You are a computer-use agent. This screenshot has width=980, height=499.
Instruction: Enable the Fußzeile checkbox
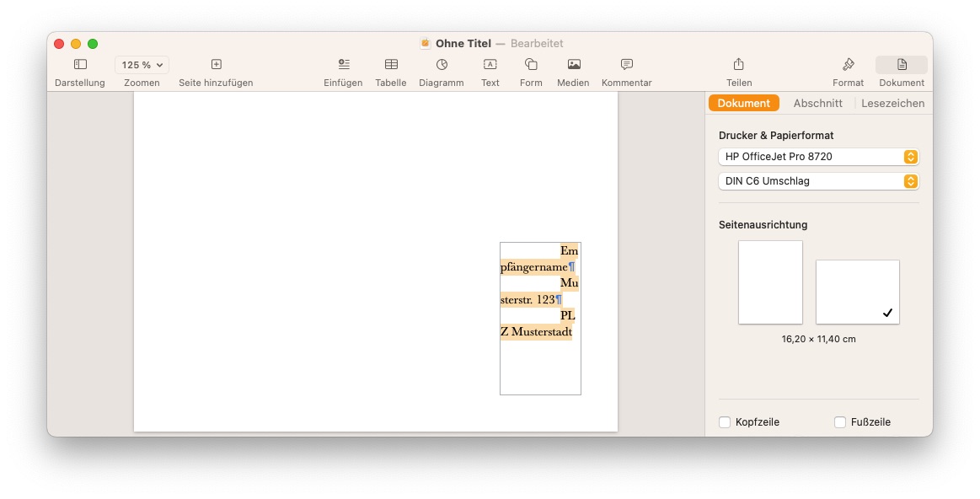(840, 422)
